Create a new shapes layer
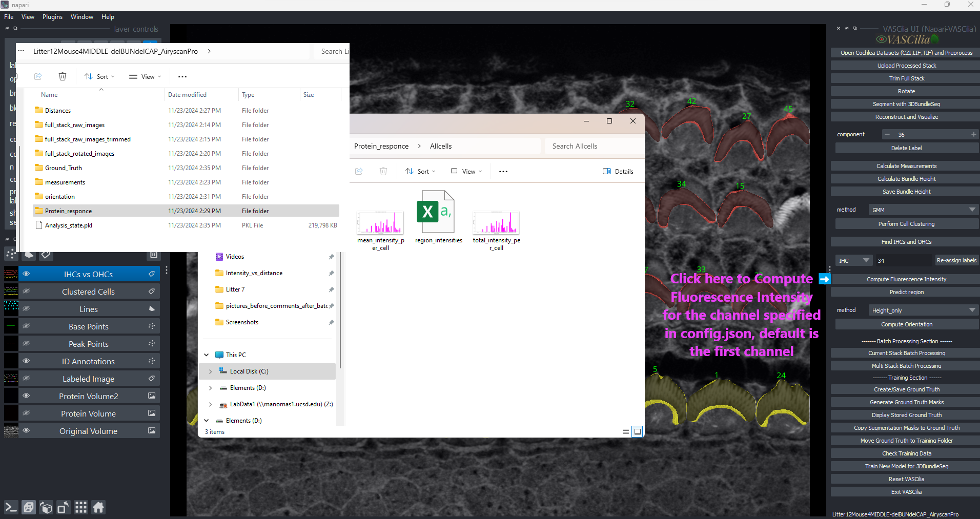This screenshot has width=980, height=519. [x=29, y=254]
